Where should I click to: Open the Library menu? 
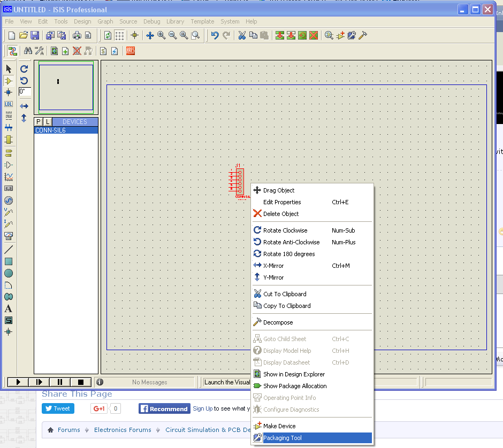coord(175,21)
